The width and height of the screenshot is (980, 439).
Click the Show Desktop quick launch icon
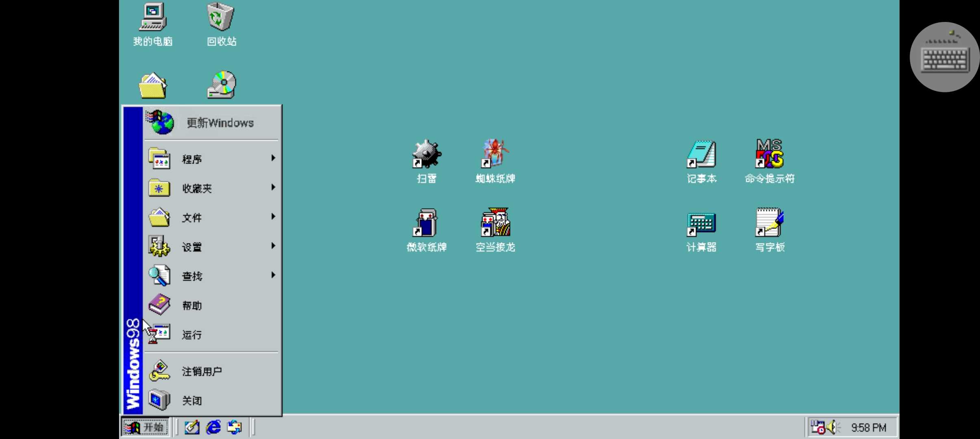(192, 427)
